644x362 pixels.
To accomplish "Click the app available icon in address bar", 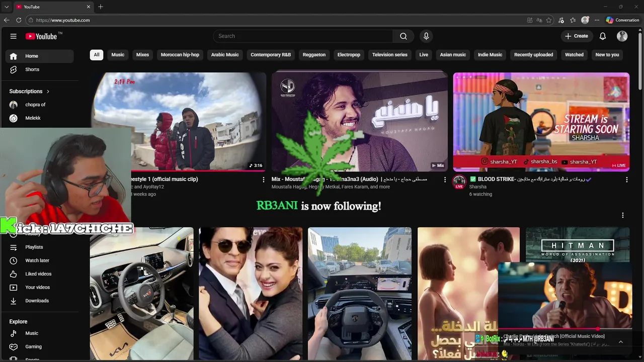I will point(530,20).
